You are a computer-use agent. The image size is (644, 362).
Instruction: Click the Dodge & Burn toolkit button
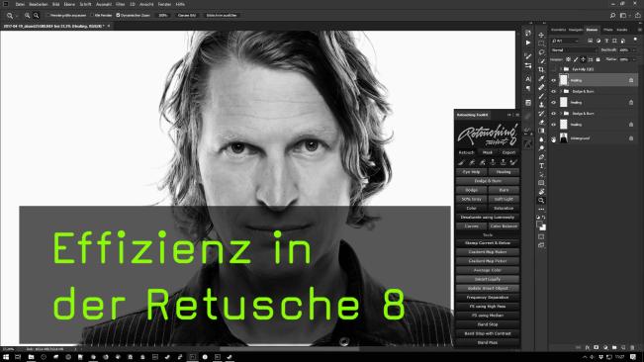(488, 181)
